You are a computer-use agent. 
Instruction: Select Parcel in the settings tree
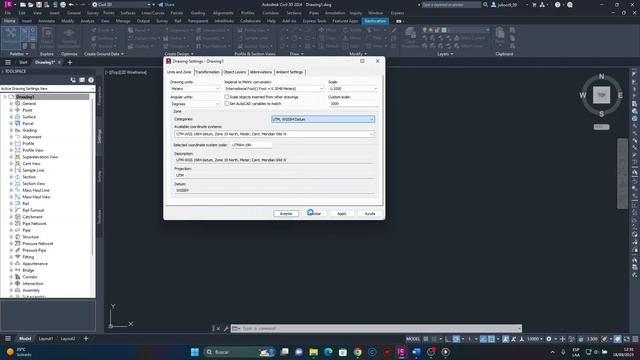coord(28,123)
